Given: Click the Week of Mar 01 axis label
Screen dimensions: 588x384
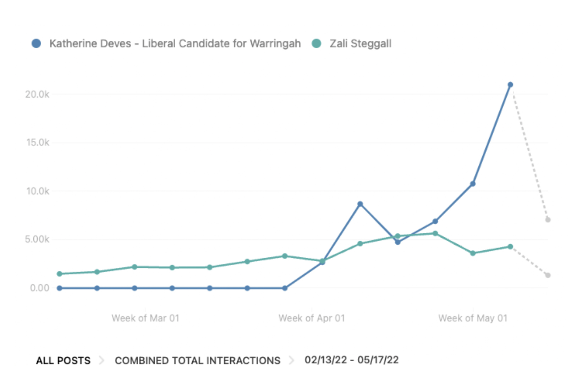Looking at the screenshot, I should (x=145, y=318).
